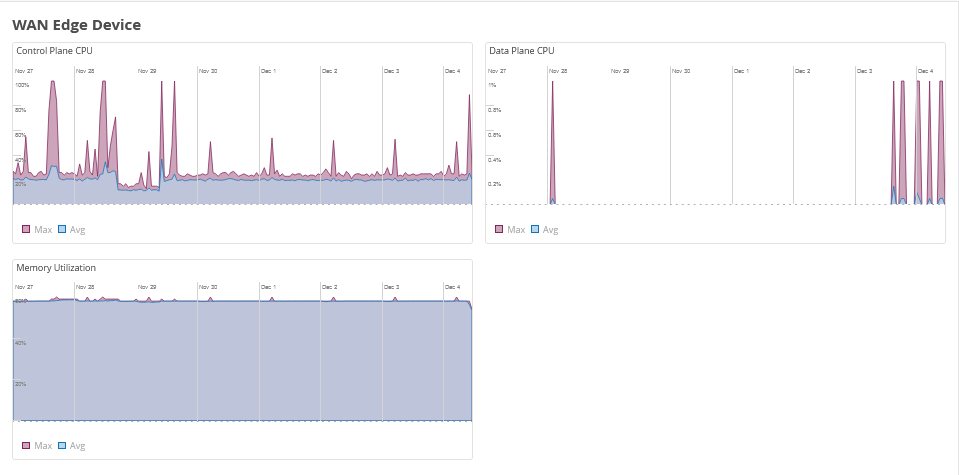
Task: Click Dec 2 label in Data Plane CPU chart
Action: pyautogui.click(x=802, y=71)
